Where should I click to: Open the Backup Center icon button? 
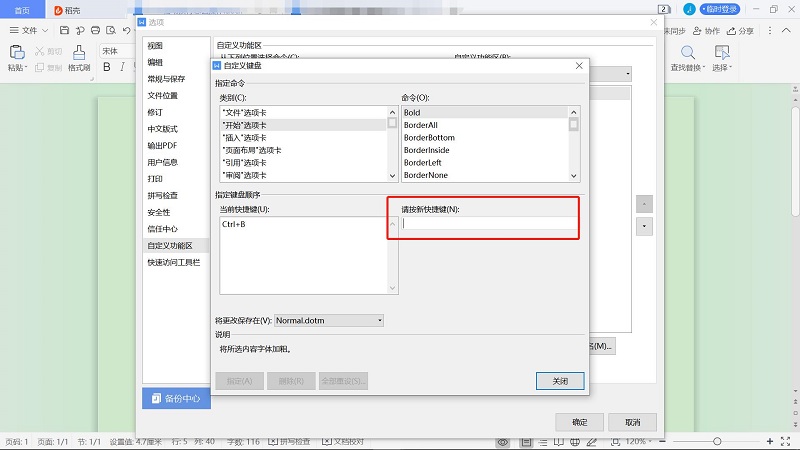(x=176, y=398)
